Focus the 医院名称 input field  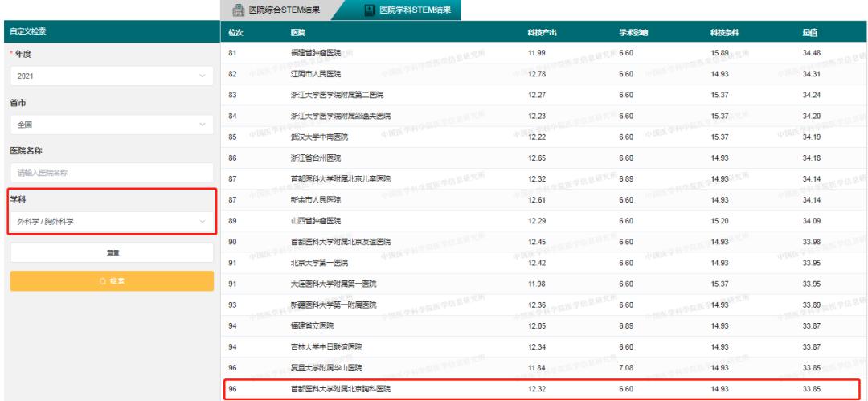112,173
